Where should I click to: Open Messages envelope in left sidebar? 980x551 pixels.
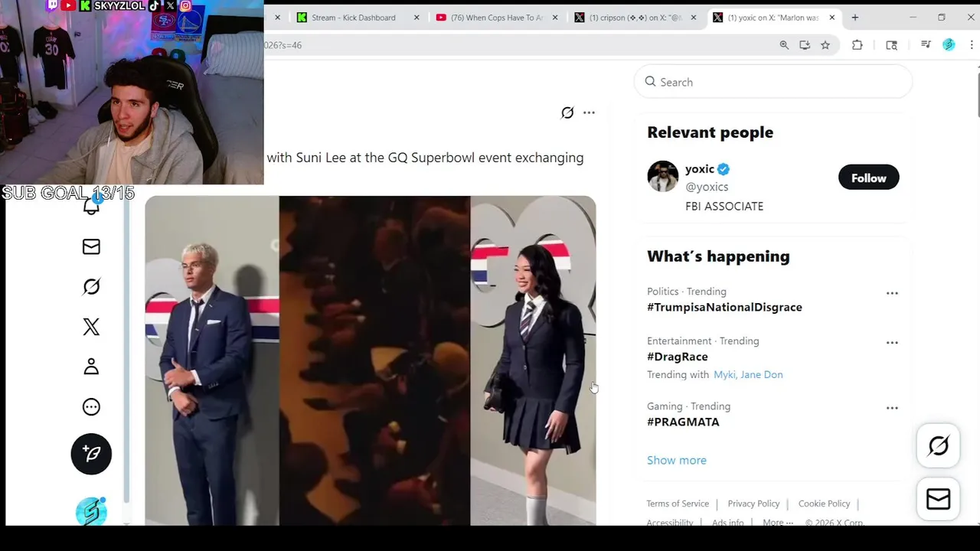click(91, 246)
